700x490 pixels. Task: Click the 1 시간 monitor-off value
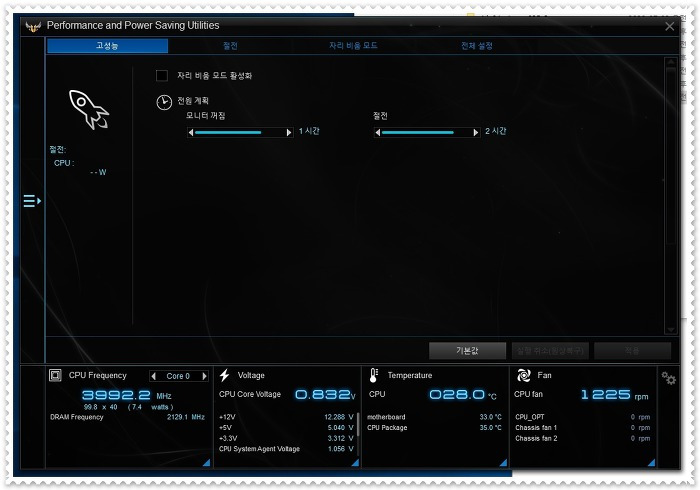pyautogui.click(x=309, y=131)
